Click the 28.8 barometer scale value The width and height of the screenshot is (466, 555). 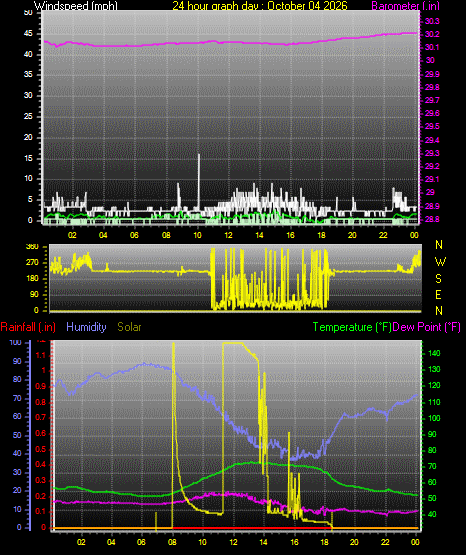click(x=432, y=219)
